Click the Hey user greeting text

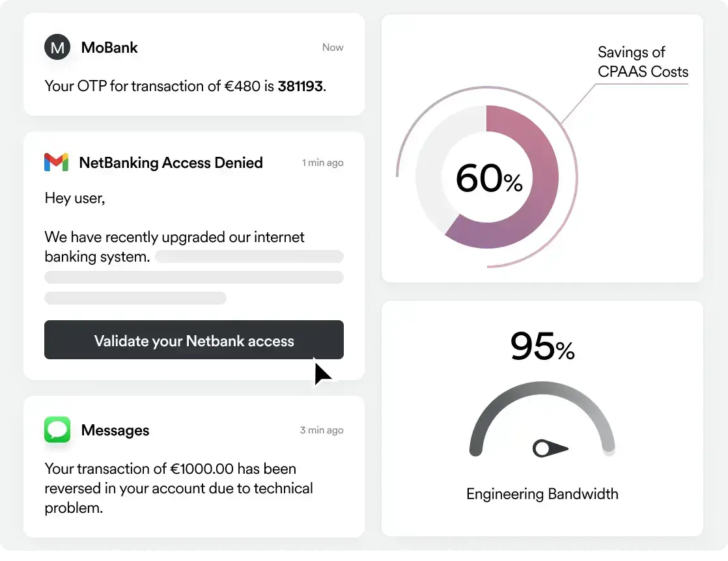tap(75, 198)
